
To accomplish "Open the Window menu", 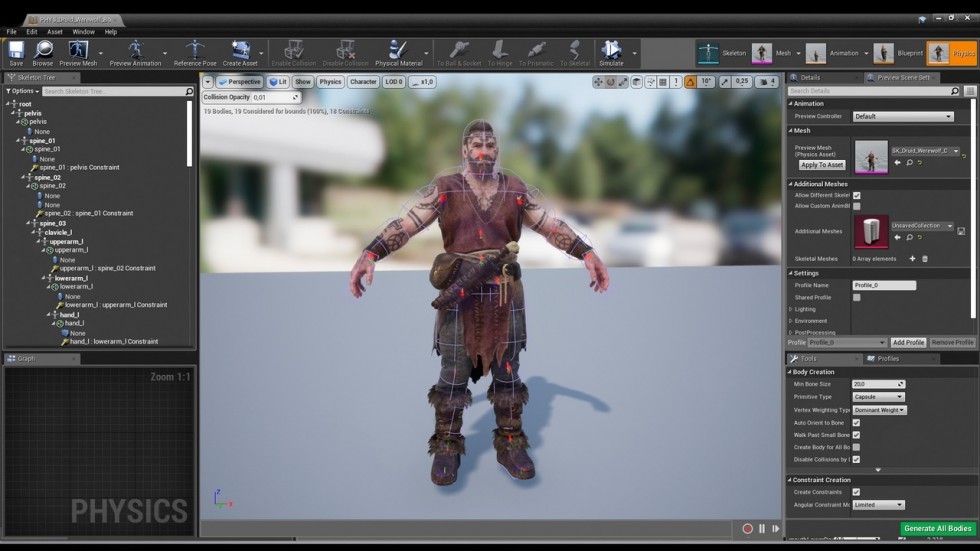I will pyautogui.click(x=83, y=32).
